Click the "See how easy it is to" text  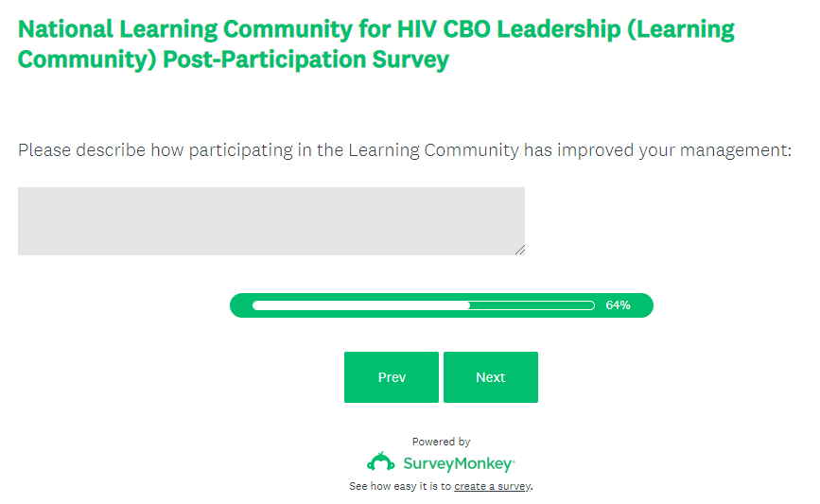point(400,486)
